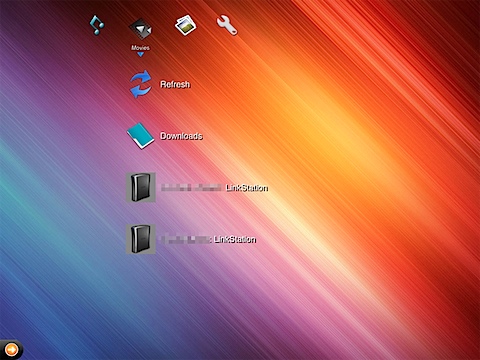Viewport: 480px width, 360px height.
Task: Click the blurred name of top LinkStation
Action: 191,188
